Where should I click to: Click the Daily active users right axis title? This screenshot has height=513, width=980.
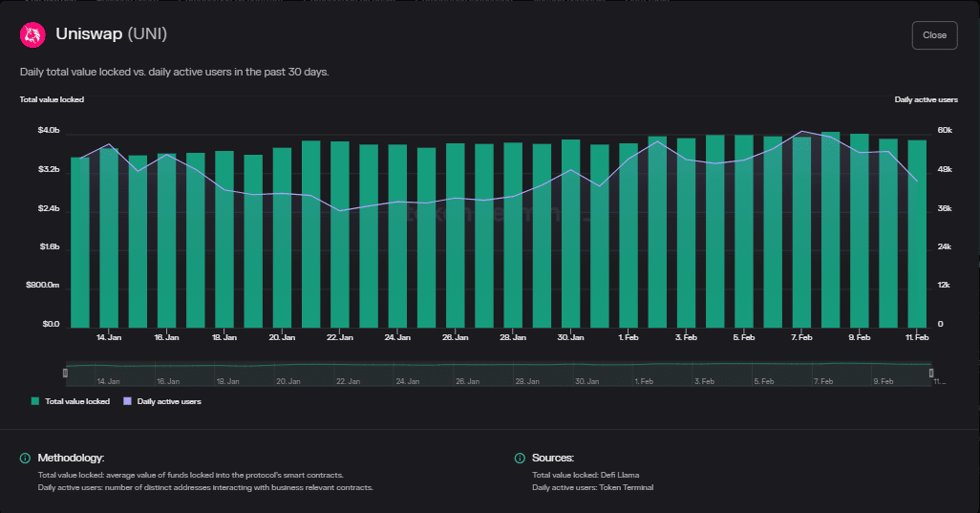tap(926, 99)
